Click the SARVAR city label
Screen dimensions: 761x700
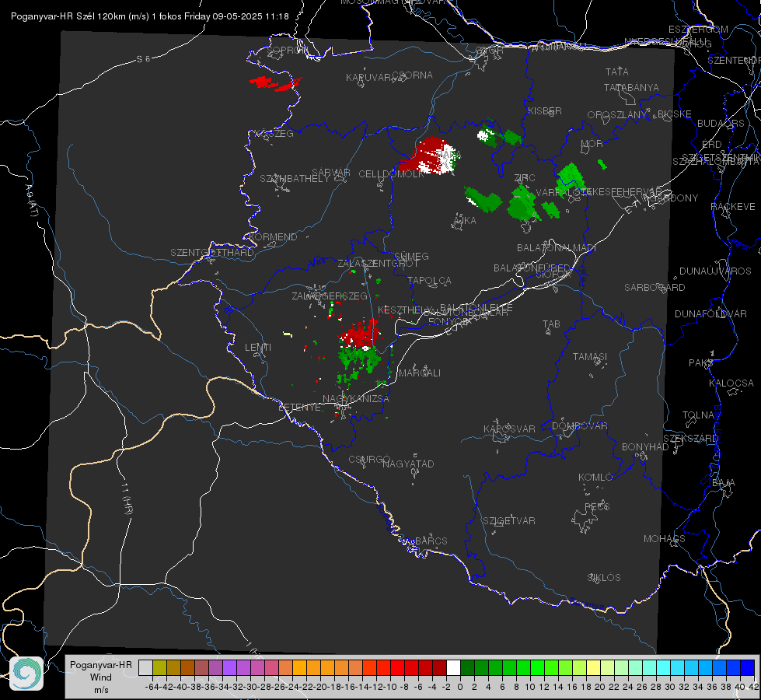click(x=331, y=173)
